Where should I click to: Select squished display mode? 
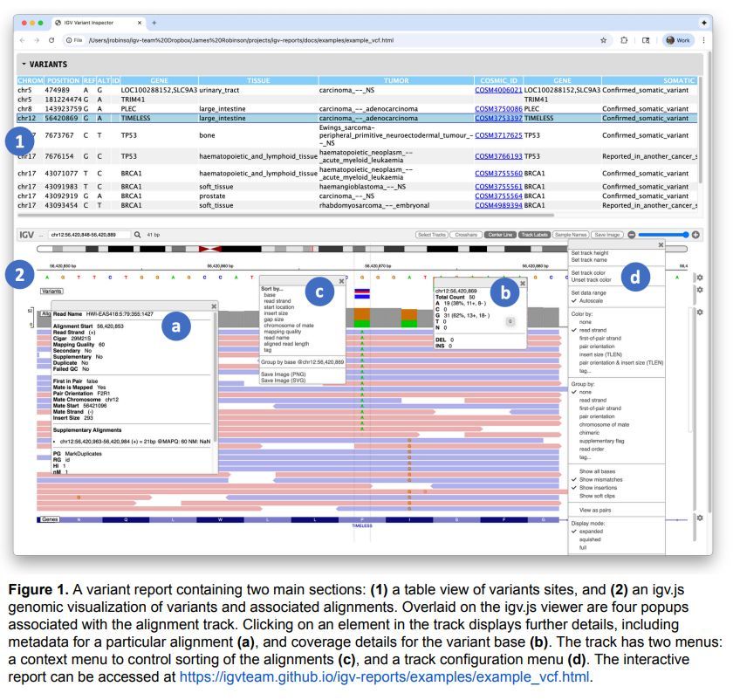pos(590,539)
